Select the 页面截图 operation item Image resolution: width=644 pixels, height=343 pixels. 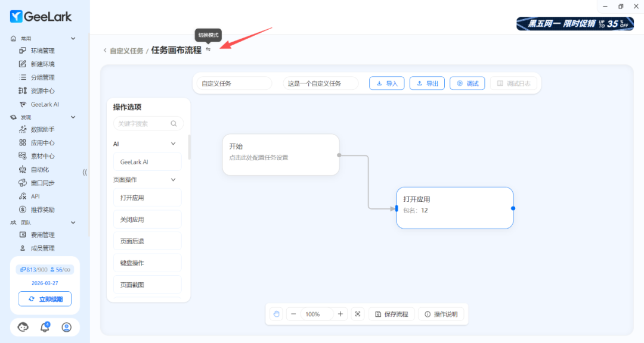(147, 285)
